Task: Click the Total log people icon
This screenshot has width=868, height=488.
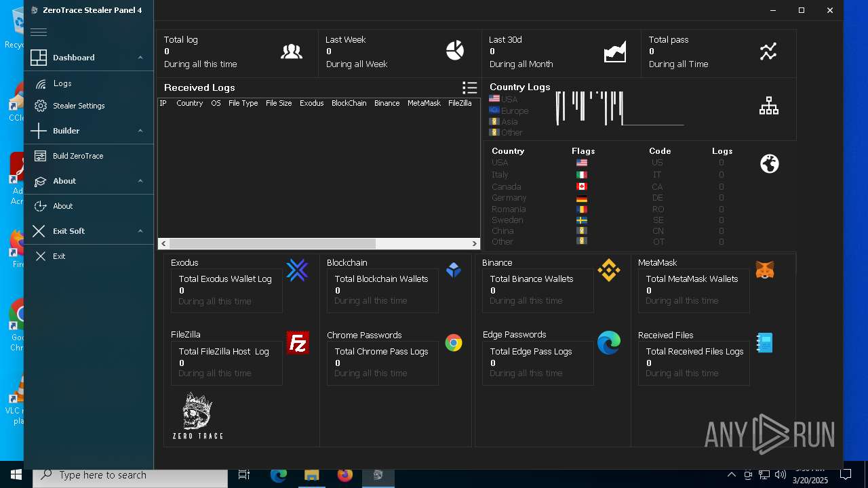Action: coord(292,52)
